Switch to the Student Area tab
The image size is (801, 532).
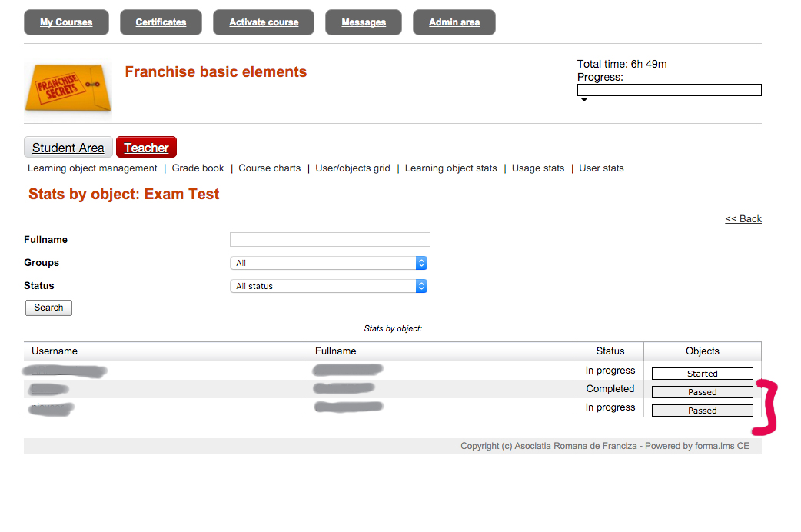(x=68, y=148)
